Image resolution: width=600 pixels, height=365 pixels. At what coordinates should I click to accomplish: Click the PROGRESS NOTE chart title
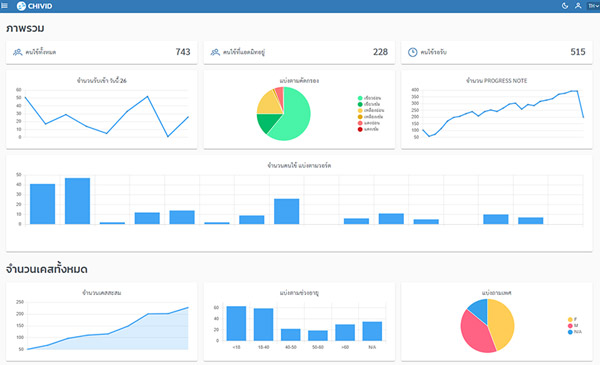click(x=496, y=81)
